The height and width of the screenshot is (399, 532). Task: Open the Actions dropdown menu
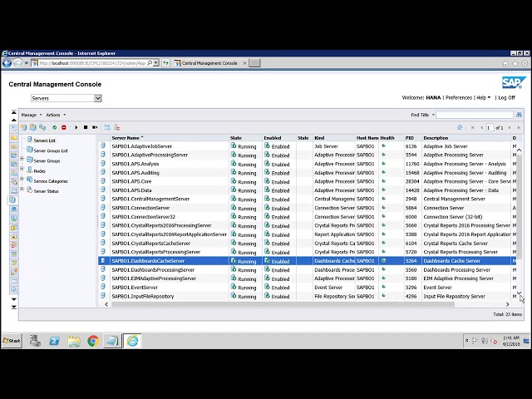(x=56, y=115)
